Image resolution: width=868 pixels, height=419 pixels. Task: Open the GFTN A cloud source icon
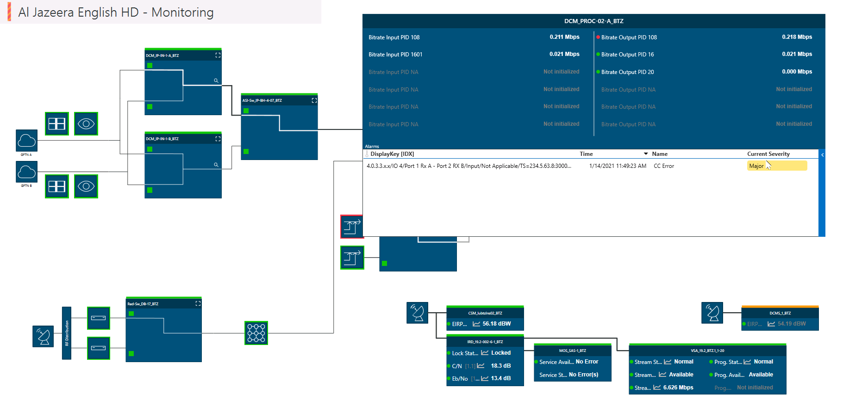[x=27, y=140]
